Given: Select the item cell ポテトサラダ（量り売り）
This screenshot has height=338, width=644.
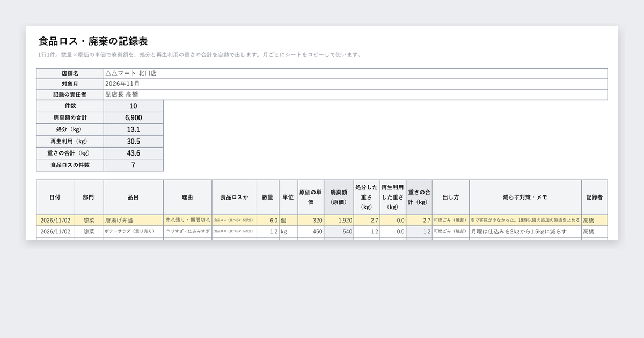Looking at the screenshot, I should pos(133,231).
